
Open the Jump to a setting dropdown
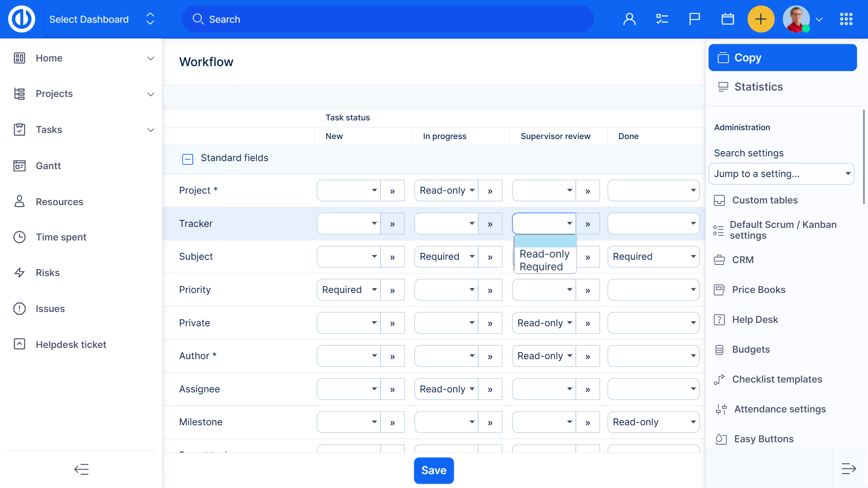781,174
